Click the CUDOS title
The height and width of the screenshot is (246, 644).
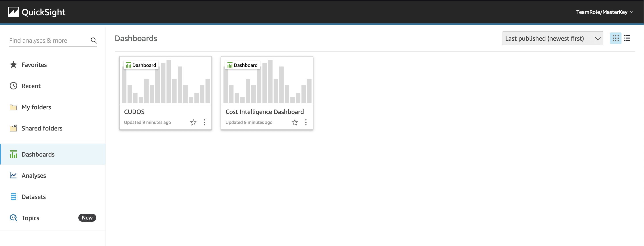pos(134,112)
